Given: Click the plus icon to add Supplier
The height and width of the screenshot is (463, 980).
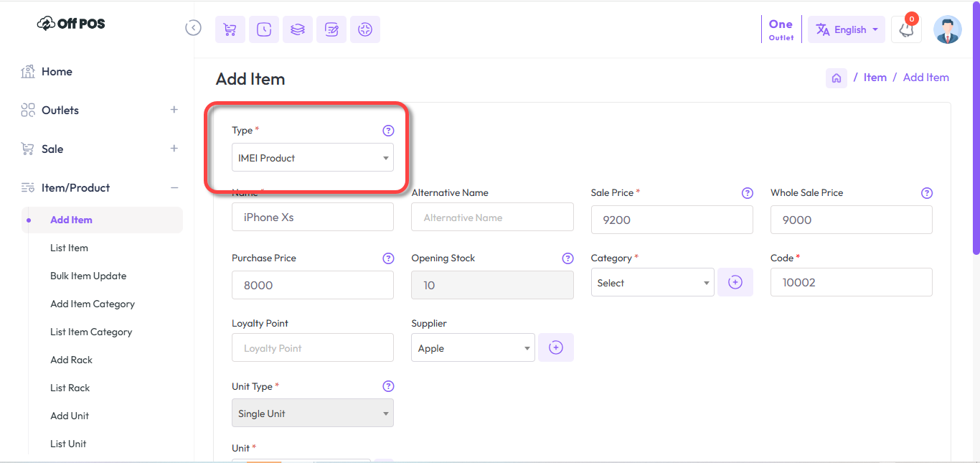Looking at the screenshot, I should [556, 348].
